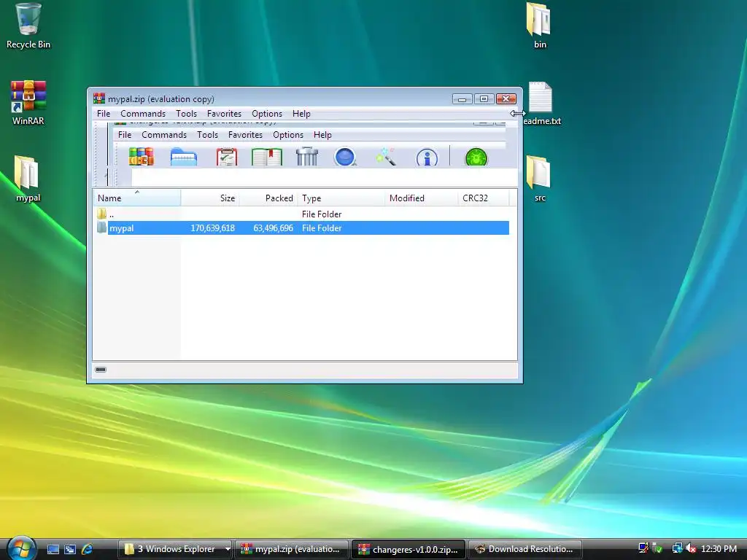Click the network connection tray icon

pos(677,548)
